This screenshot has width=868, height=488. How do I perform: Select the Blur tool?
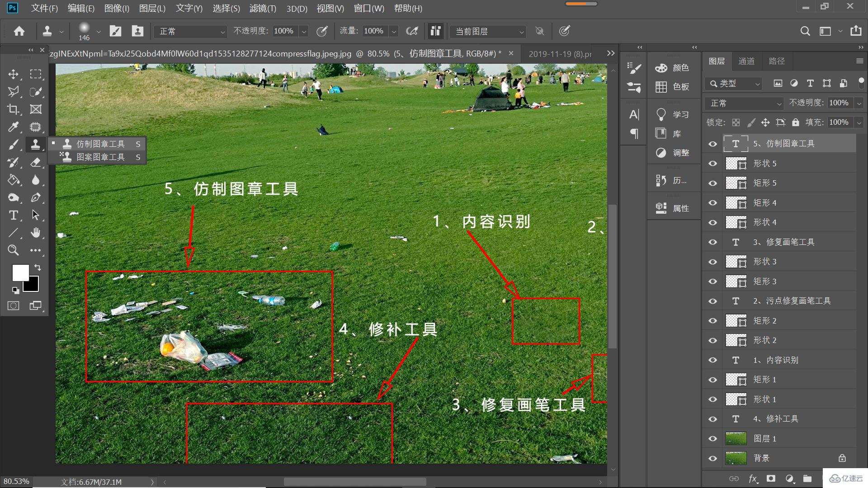36,180
